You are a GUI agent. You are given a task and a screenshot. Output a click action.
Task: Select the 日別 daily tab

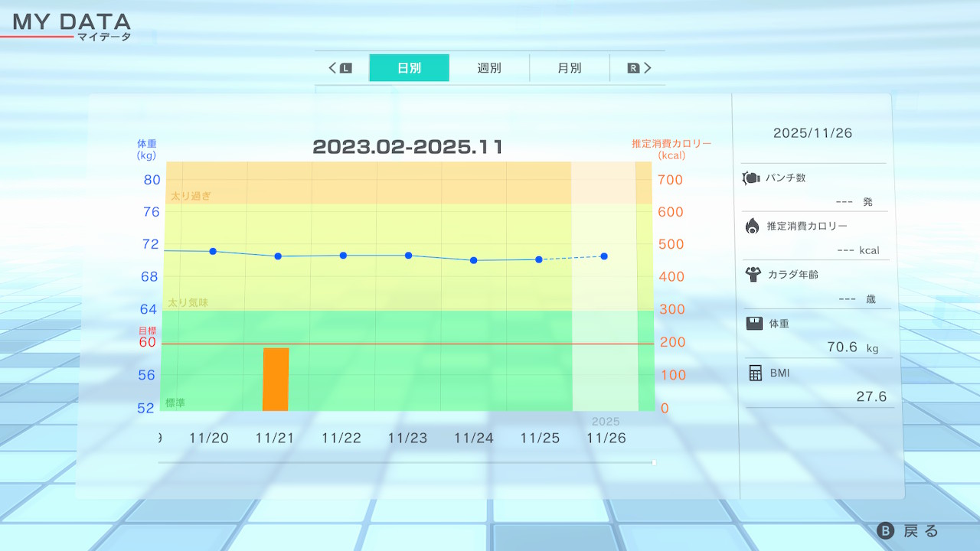coord(409,68)
